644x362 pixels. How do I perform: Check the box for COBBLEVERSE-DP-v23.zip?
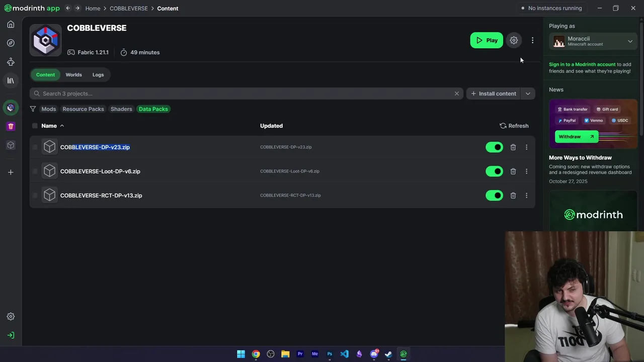pyautogui.click(x=35, y=147)
